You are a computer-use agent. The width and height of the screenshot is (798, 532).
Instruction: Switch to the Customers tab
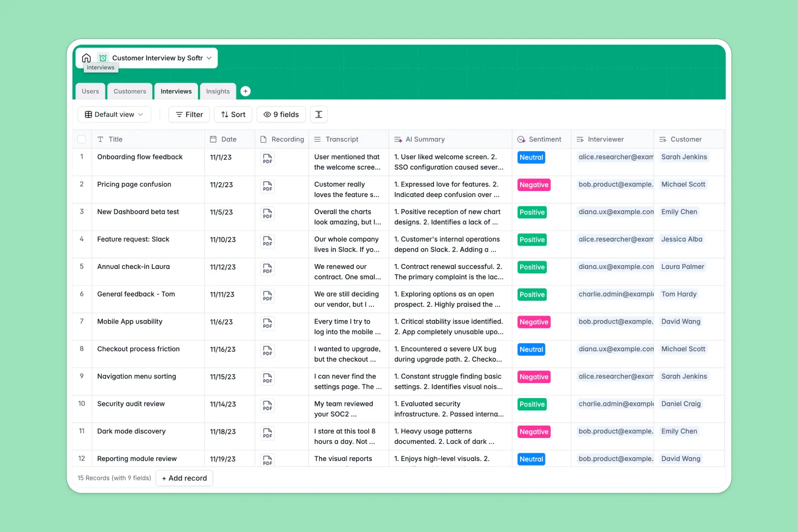130,91
